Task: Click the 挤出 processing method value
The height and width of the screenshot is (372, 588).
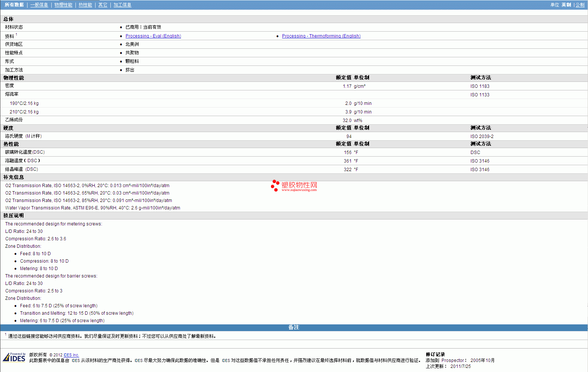Action: [130, 70]
